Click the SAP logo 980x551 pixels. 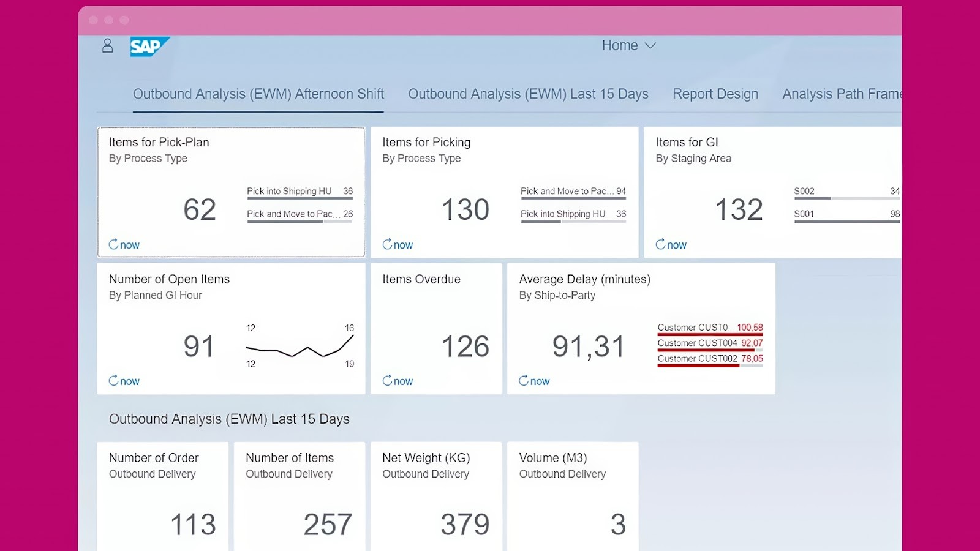(148, 47)
